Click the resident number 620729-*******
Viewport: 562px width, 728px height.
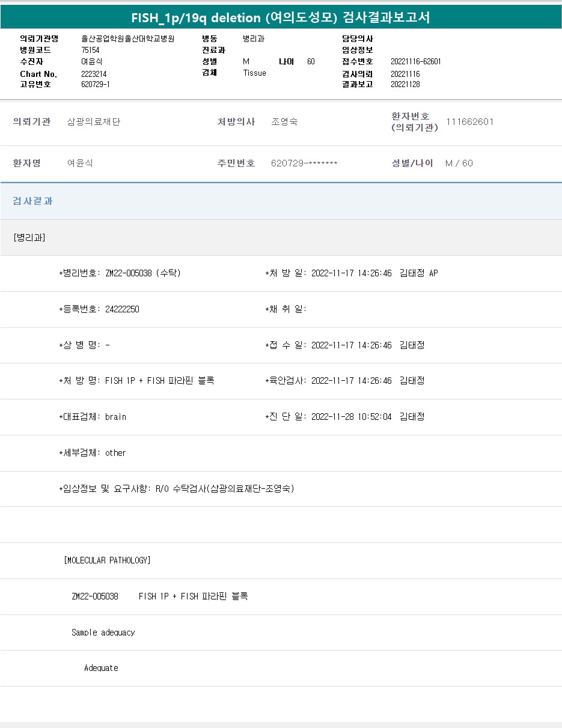coord(304,163)
